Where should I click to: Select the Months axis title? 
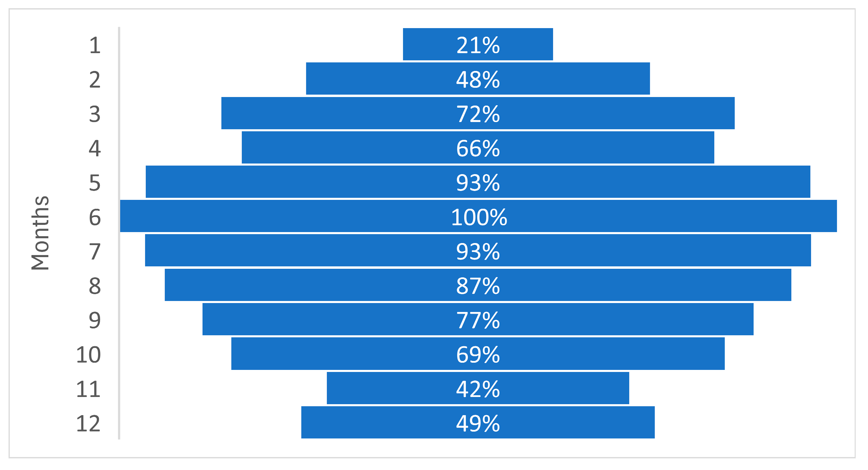point(40,233)
